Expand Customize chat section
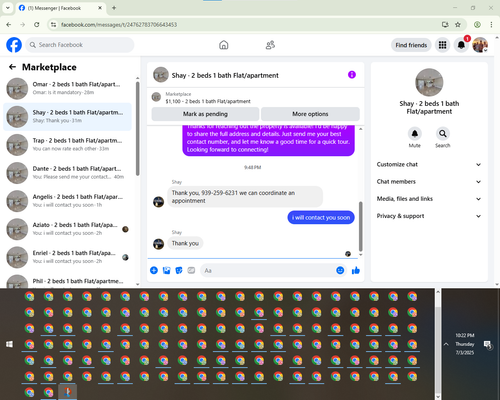Image resolution: width=500 pixels, height=400 pixels. [429, 164]
